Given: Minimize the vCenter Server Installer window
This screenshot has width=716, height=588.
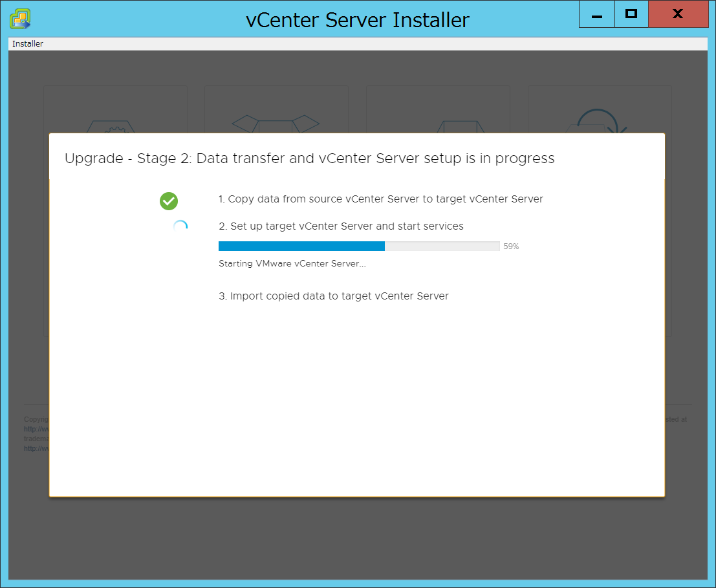Looking at the screenshot, I should tap(597, 14).
